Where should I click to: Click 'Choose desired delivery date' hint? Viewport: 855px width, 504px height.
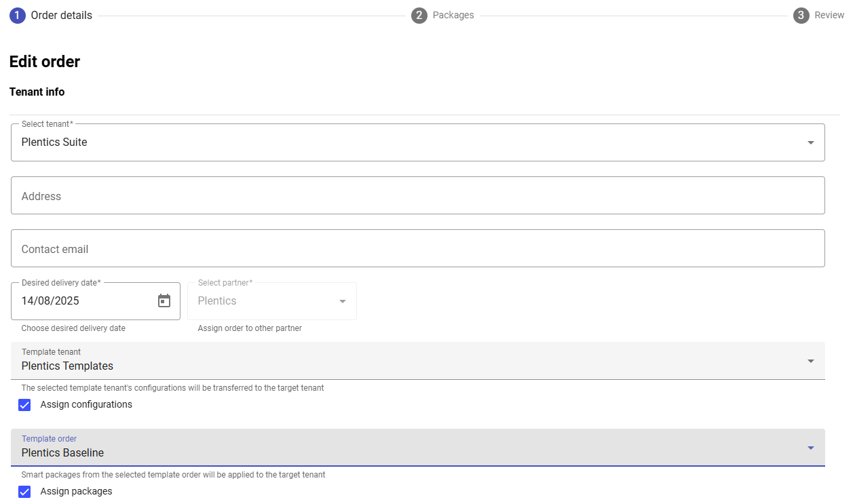pos(73,328)
